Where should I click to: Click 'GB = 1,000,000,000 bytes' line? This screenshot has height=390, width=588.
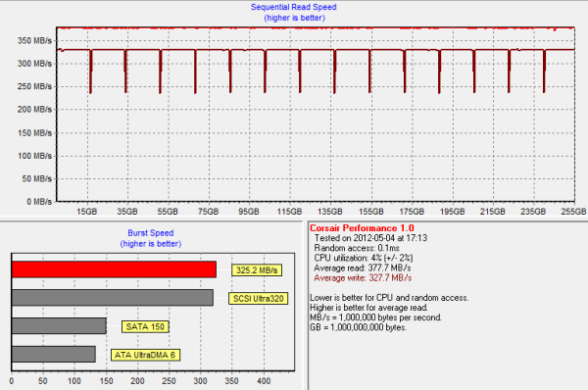(x=358, y=327)
